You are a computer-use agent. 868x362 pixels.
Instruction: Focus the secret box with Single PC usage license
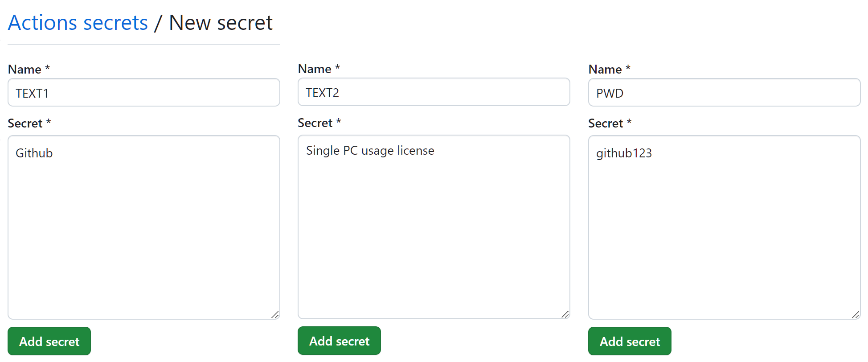coord(434,227)
